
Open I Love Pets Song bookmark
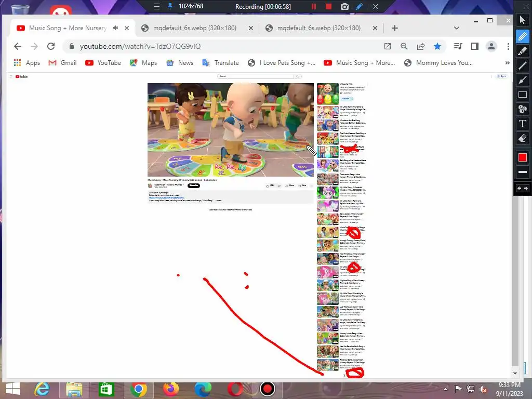point(282,63)
